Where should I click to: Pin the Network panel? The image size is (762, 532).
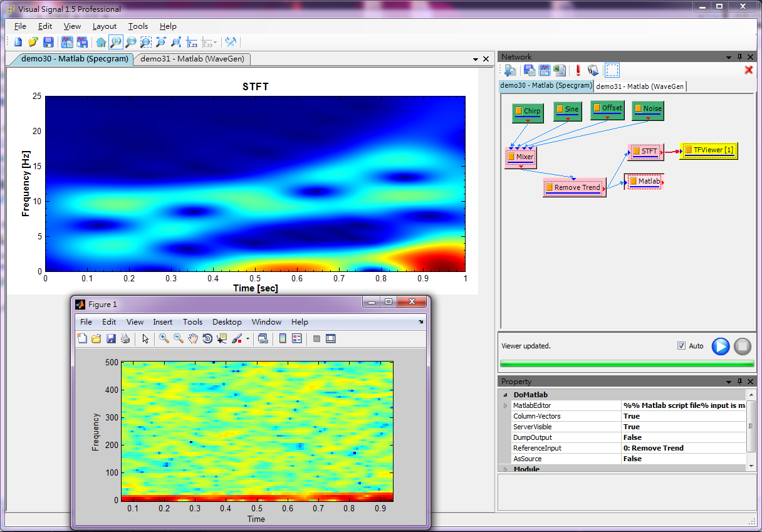739,57
